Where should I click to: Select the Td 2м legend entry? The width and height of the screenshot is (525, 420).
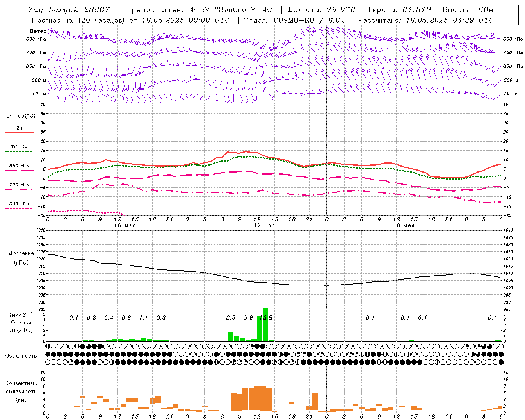coord(19,147)
